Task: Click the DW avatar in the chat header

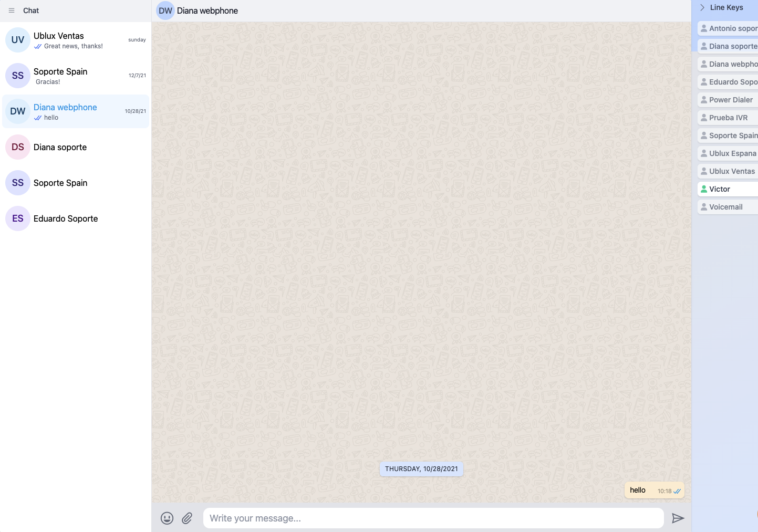Action: (165, 11)
